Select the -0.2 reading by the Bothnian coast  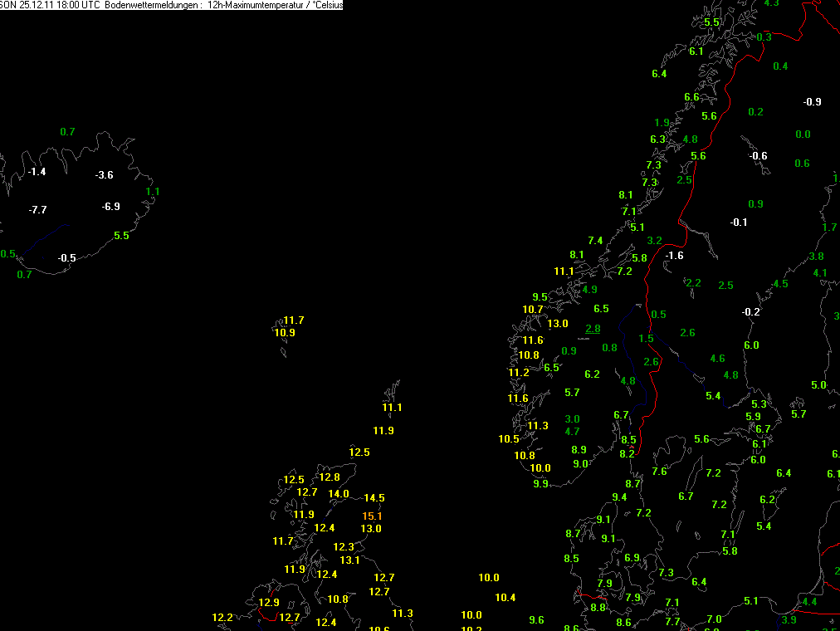pyautogui.click(x=750, y=311)
